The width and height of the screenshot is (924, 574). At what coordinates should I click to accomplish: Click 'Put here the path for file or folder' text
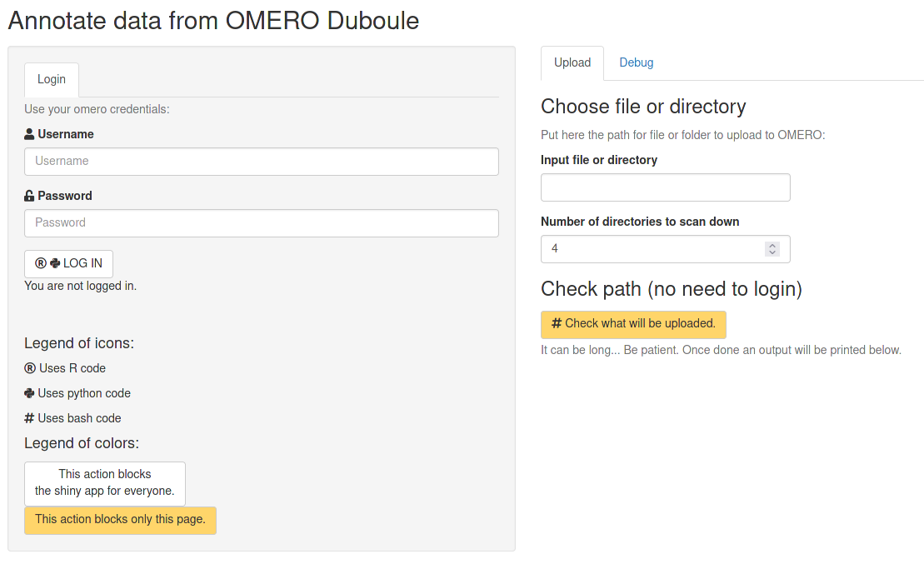click(x=683, y=135)
